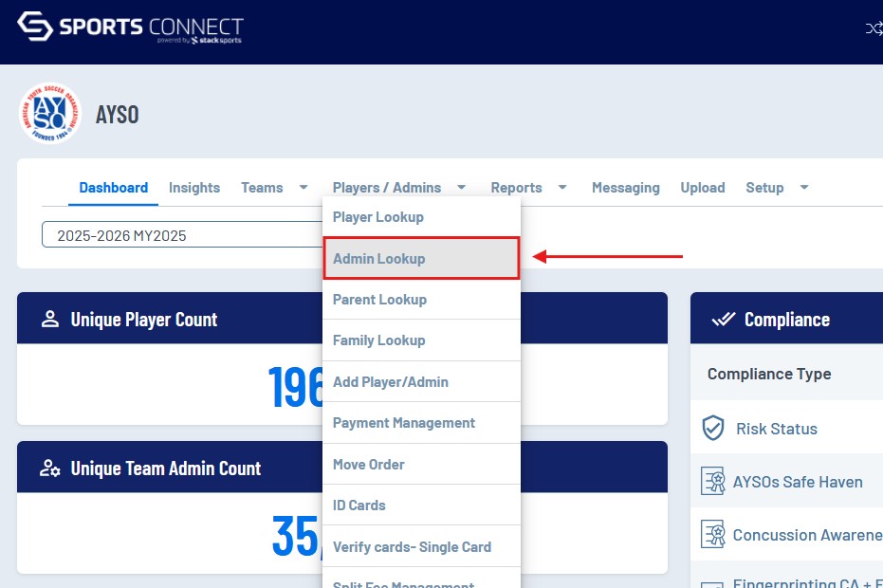Click the Unique Player Count person icon
Image resolution: width=883 pixels, height=588 pixels.
[50, 320]
